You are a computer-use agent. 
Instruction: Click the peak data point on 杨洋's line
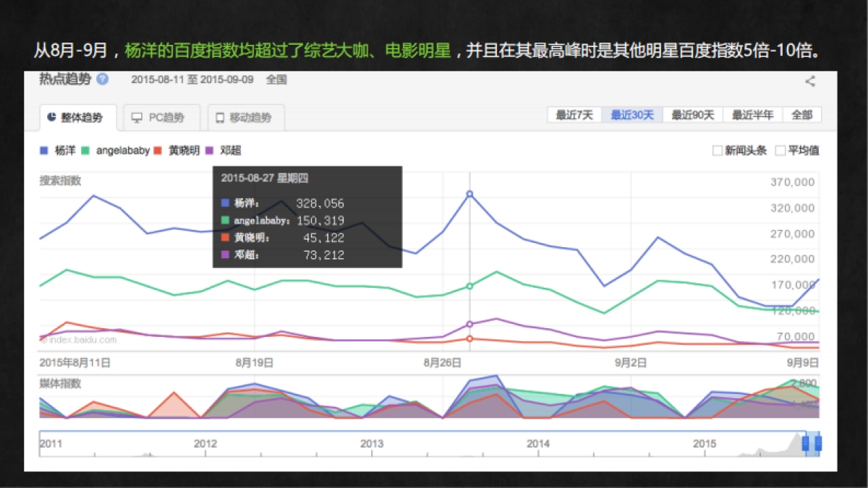coord(469,193)
